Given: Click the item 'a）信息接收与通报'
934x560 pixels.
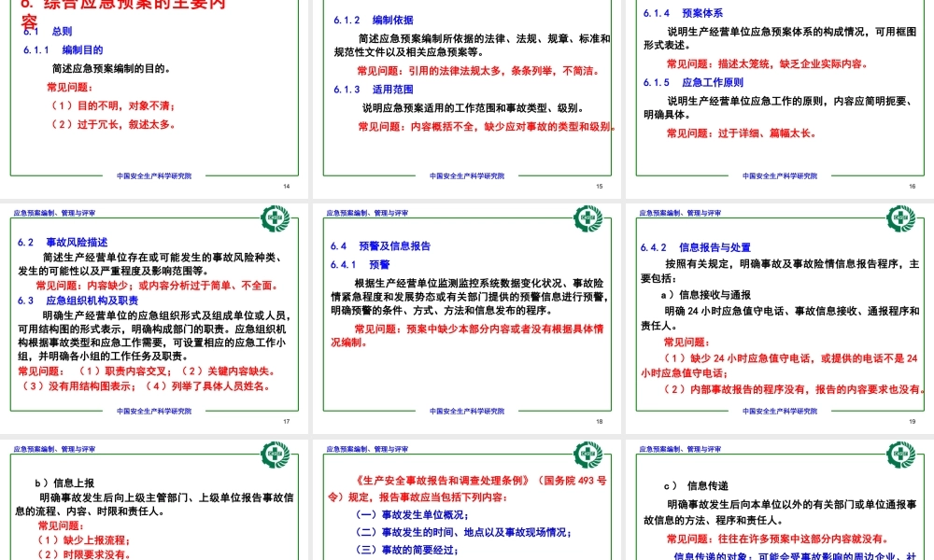Looking at the screenshot, I should pyautogui.click(x=706, y=295).
